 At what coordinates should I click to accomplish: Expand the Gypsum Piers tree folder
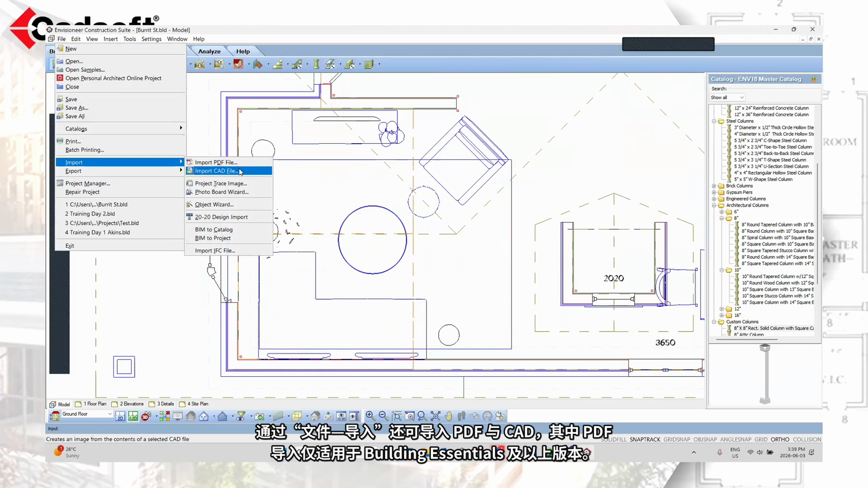coord(714,192)
